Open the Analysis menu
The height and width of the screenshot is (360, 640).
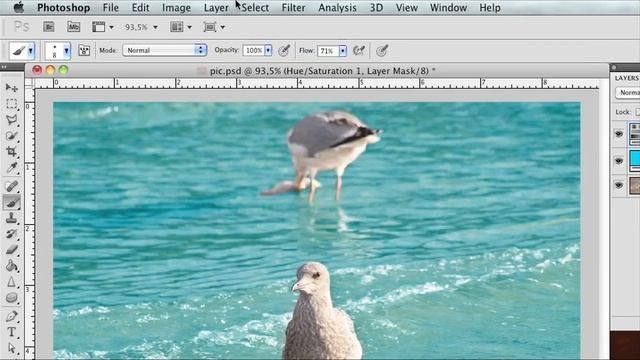[338, 8]
